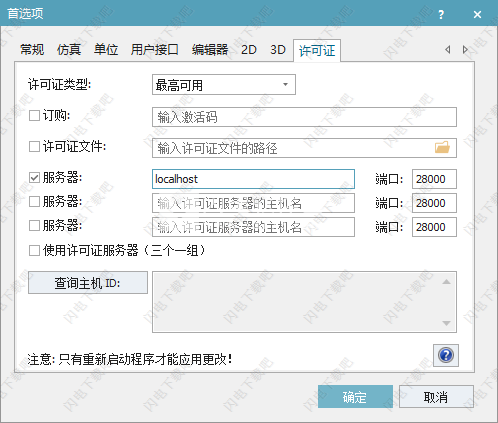Viewport: 498px width, 423px height.
Task: Show more tabs with right arrow
Action: tap(465, 50)
